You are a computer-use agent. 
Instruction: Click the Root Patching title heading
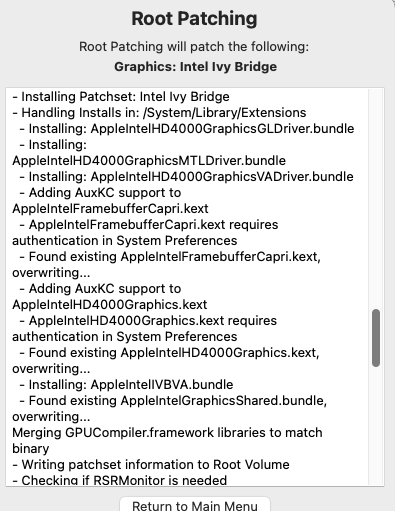click(x=194, y=19)
